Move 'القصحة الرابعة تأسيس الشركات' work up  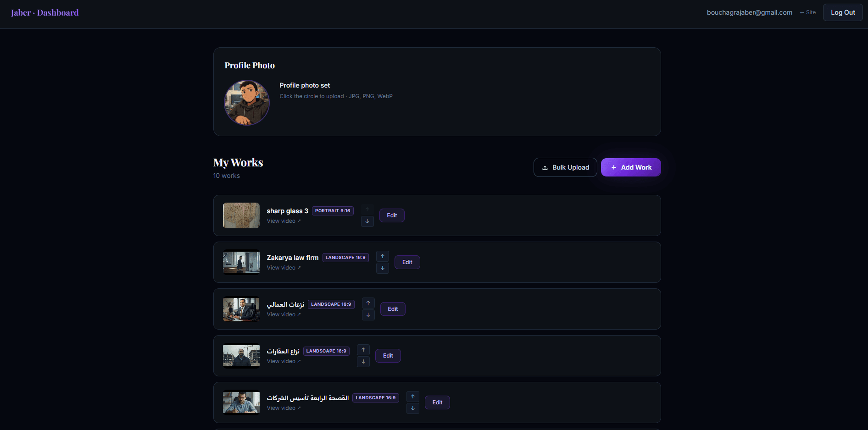(x=413, y=397)
